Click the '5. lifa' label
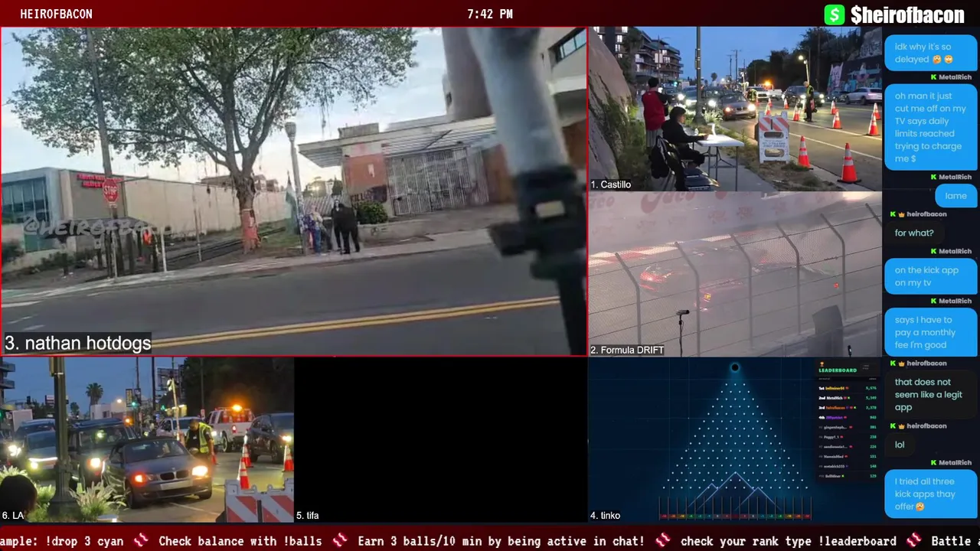The width and height of the screenshot is (980, 551). 308,516
